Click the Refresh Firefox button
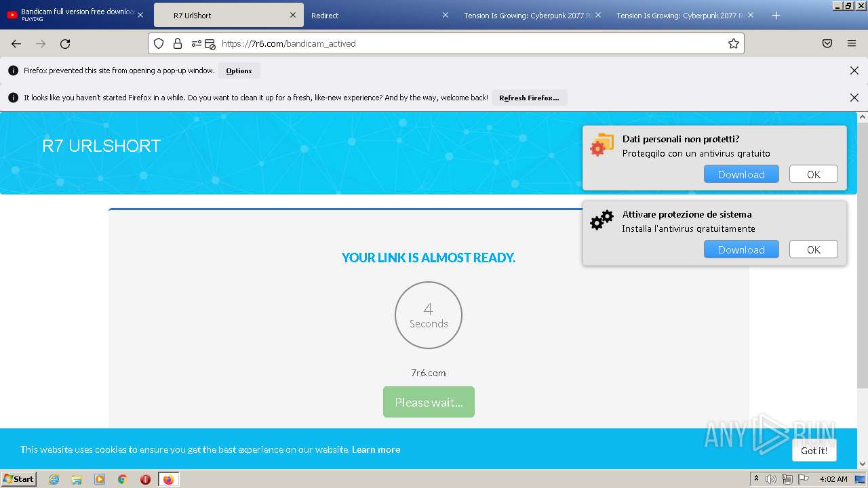This screenshot has height=488, width=868. 529,98
